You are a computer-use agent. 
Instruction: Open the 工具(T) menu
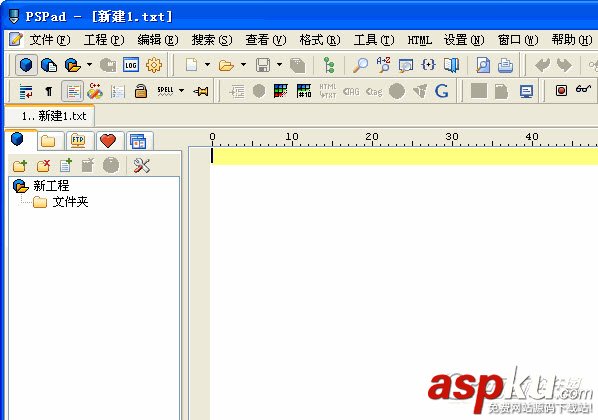(374, 40)
